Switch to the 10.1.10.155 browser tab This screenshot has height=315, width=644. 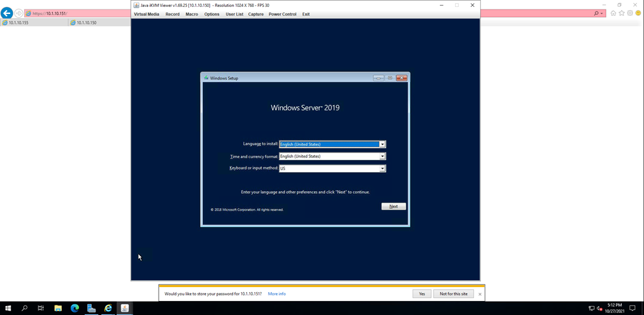tap(35, 23)
